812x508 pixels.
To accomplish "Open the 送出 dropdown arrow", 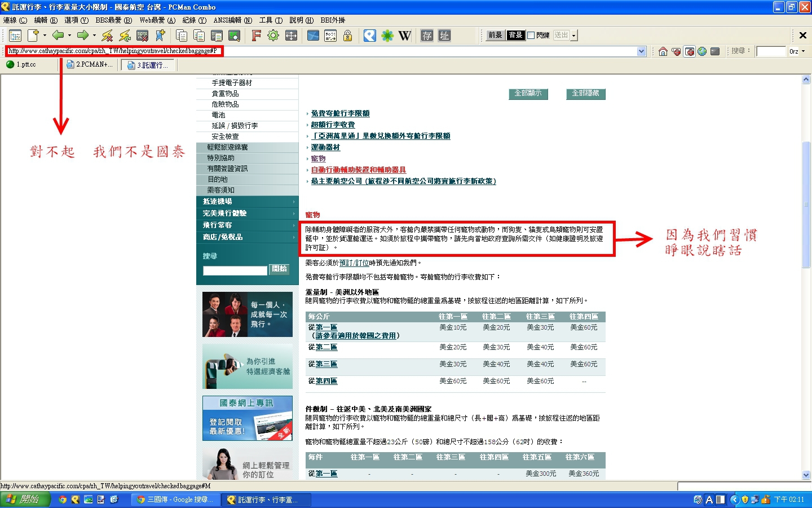I will point(574,36).
